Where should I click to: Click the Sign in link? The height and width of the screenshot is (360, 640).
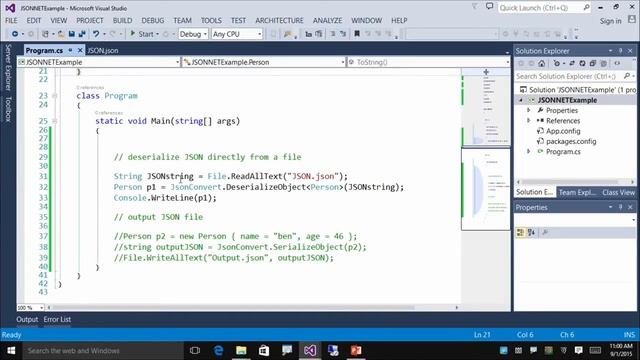click(610, 21)
